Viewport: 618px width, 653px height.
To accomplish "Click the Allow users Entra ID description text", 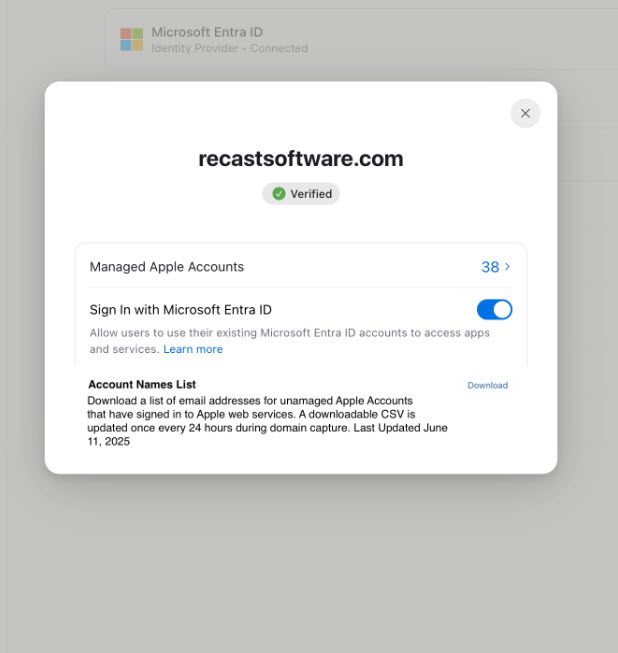I will [289, 341].
